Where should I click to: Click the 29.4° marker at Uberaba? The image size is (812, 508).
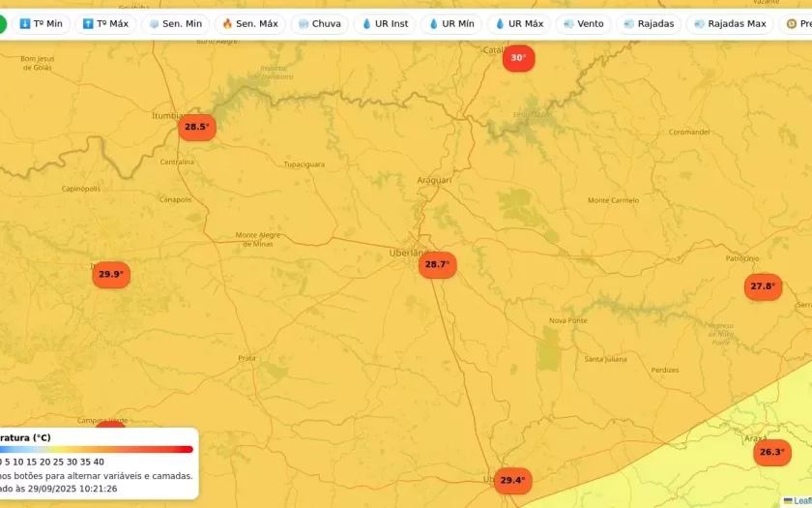(512, 480)
